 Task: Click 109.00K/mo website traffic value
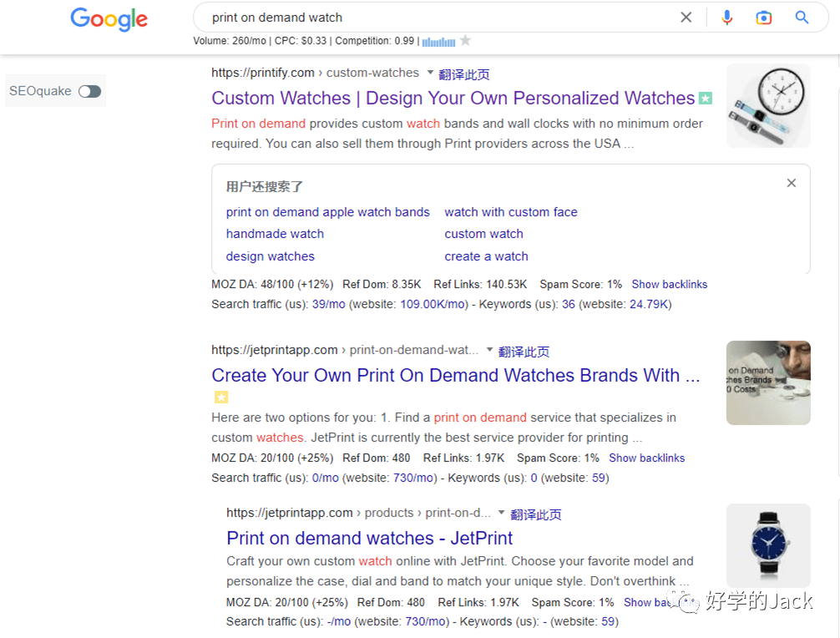click(433, 304)
